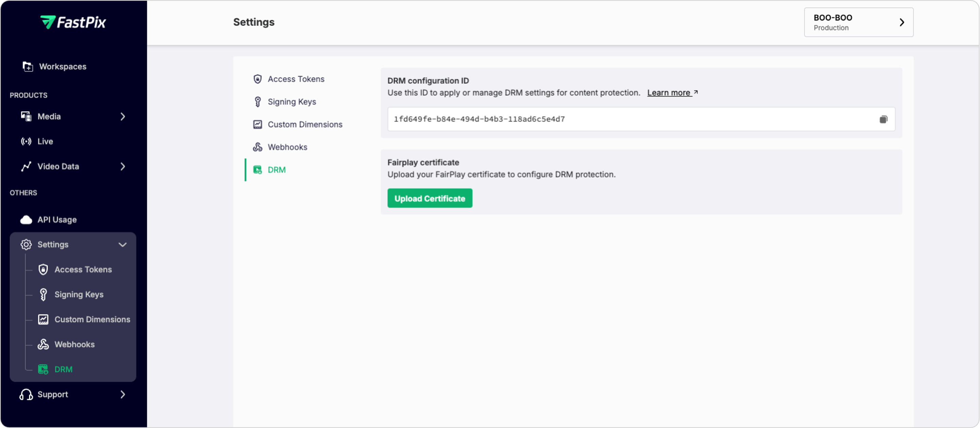Collapse the Settings sidebar section chevron
The image size is (980, 428).
click(x=123, y=244)
